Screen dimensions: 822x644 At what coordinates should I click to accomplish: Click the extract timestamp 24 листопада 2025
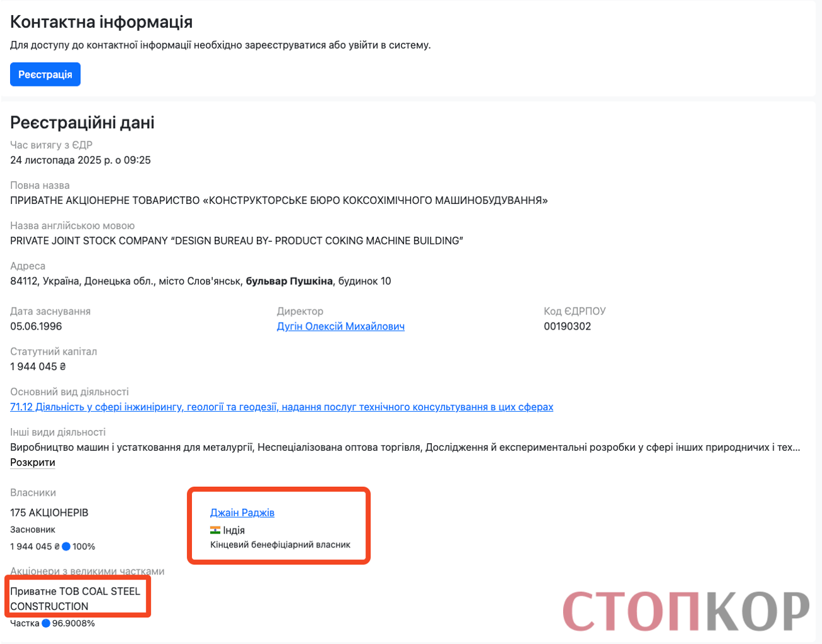tap(80, 160)
